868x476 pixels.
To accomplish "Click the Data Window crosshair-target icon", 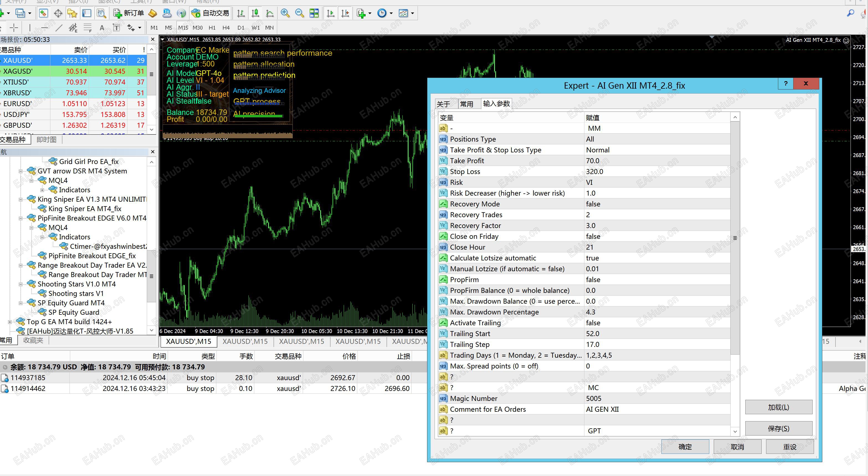I will (x=58, y=13).
